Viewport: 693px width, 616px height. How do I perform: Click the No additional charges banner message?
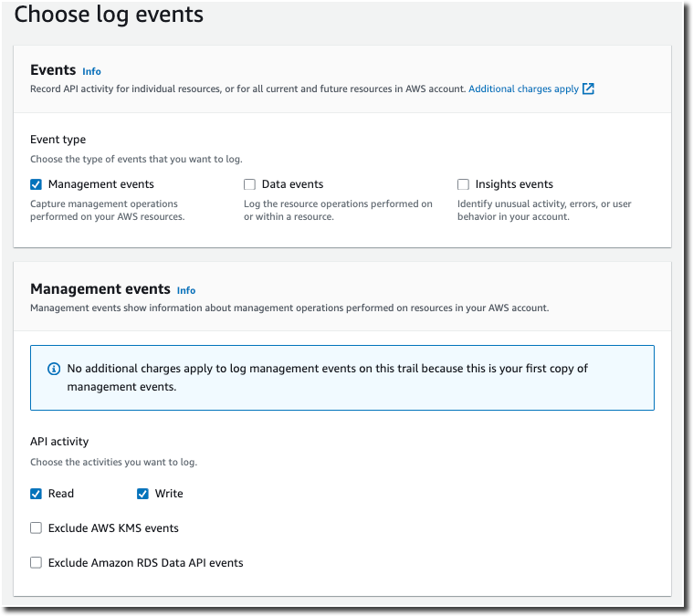click(327, 378)
